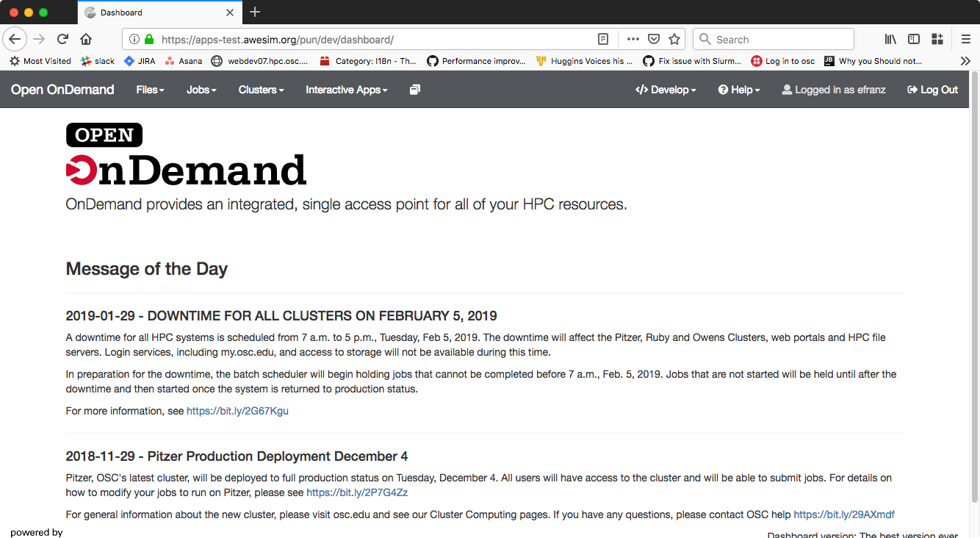Click the My Interactive Sessions icon in navbar
This screenshot has width=980, height=538.
point(415,90)
